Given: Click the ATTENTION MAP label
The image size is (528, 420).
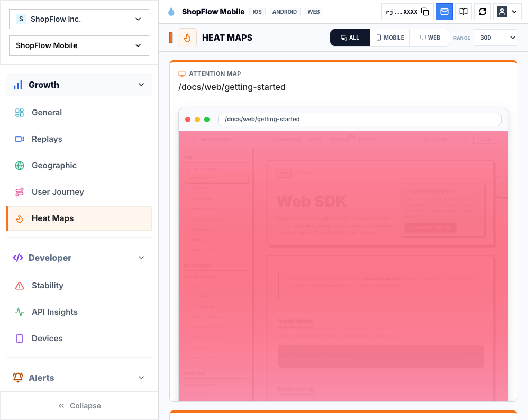Looking at the screenshot, I should click(215, 74).
